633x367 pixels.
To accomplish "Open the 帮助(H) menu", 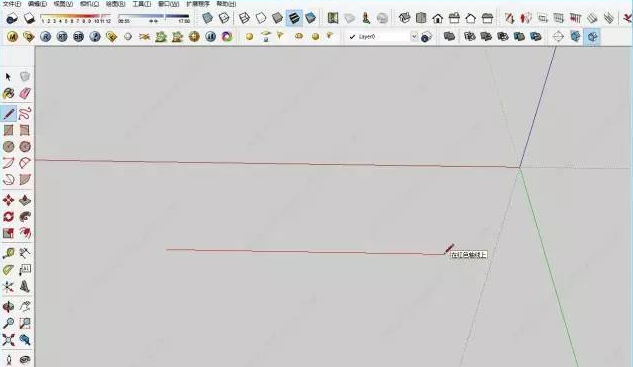I will [226, 4].
